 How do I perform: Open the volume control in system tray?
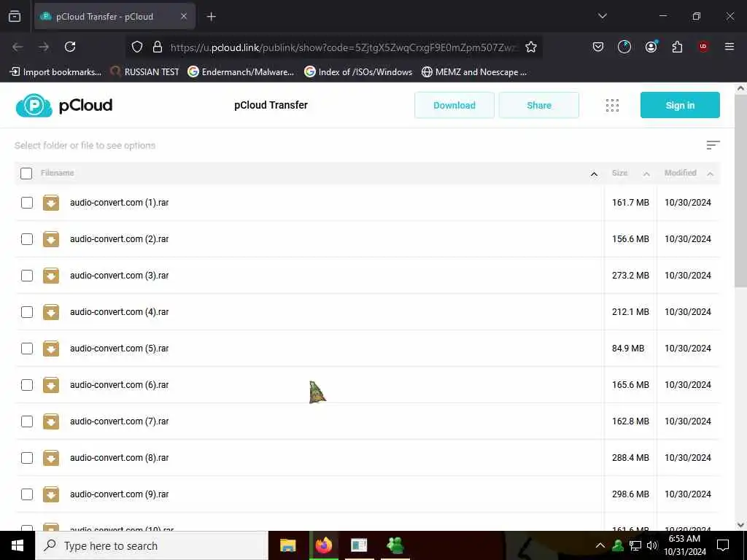pos(651,545)
